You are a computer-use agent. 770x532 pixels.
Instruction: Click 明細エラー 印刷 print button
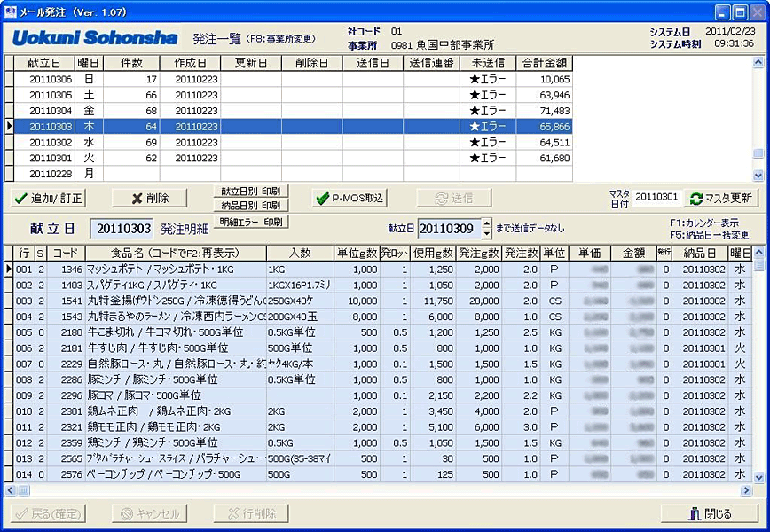pos(252,221)
